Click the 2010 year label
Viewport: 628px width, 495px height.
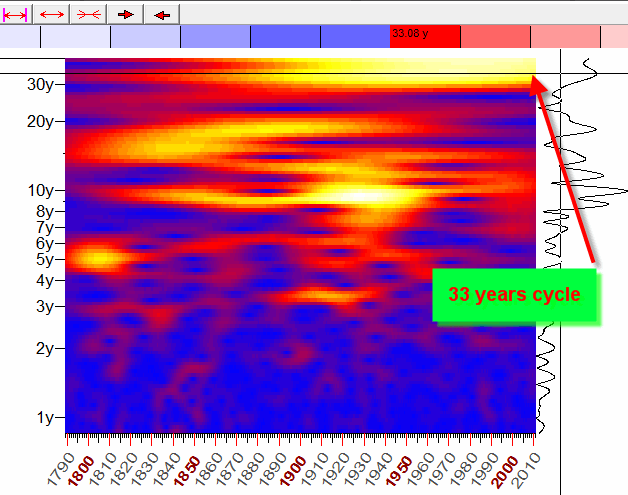coord(527,469)
